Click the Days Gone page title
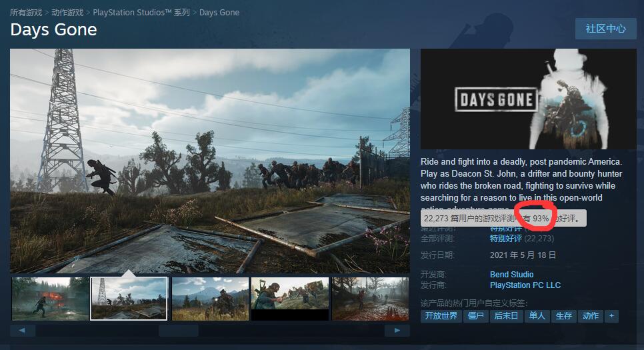The width and height of the screenshot is (644, 350). click(53, 29)
